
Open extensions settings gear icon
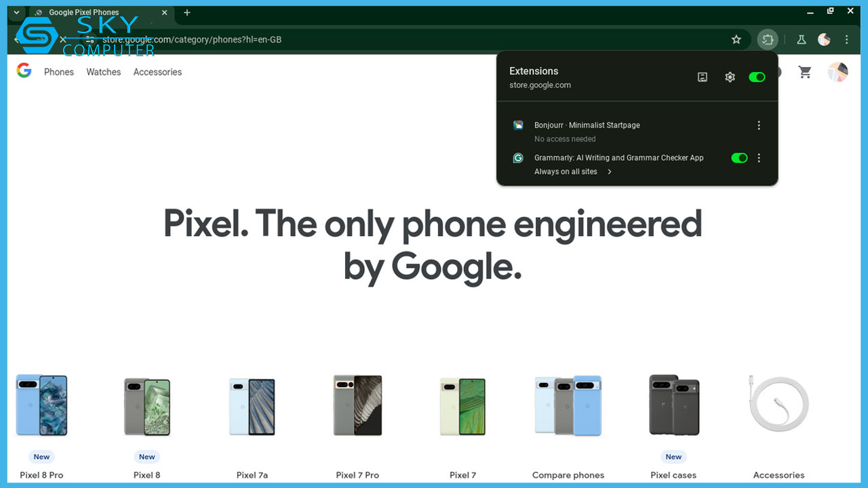point(730,77)
